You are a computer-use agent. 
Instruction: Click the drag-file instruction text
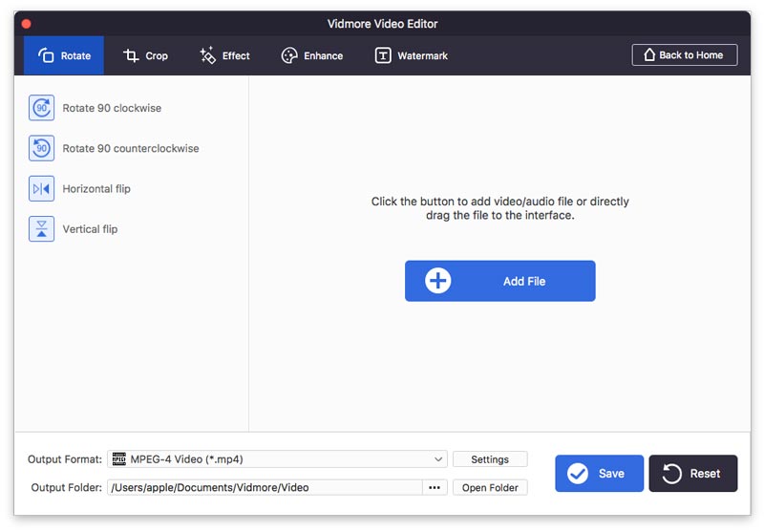[499, 208]
